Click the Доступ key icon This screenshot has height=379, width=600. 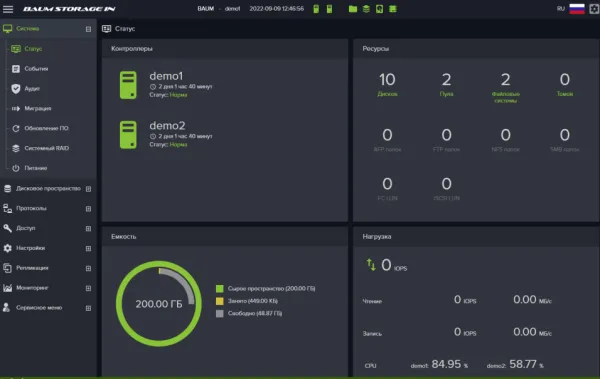[x=7, y=228]
